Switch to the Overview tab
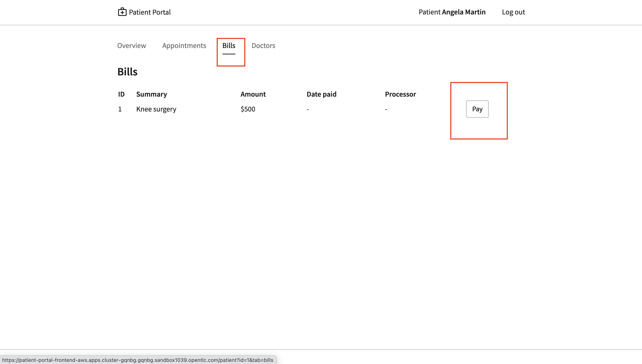 [x=132, y=45]
